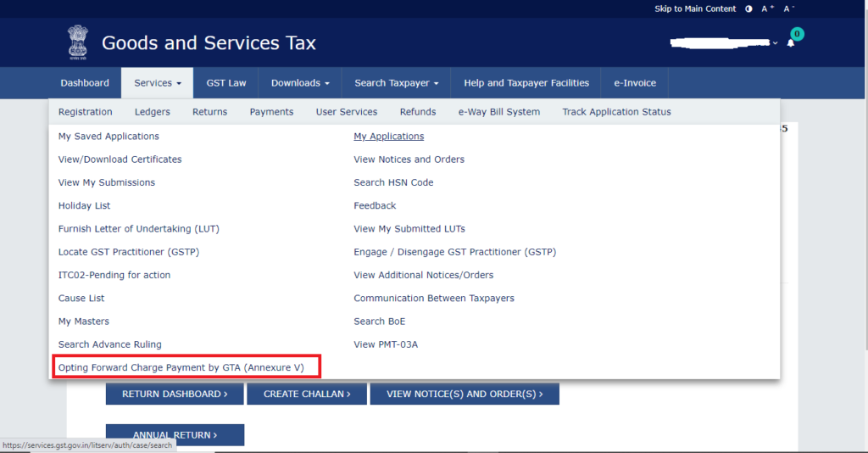Open the My Masters link
Image resolution: width=868 pixels, height=453 pixels.
pyautogui.click(x=84, y=322)
